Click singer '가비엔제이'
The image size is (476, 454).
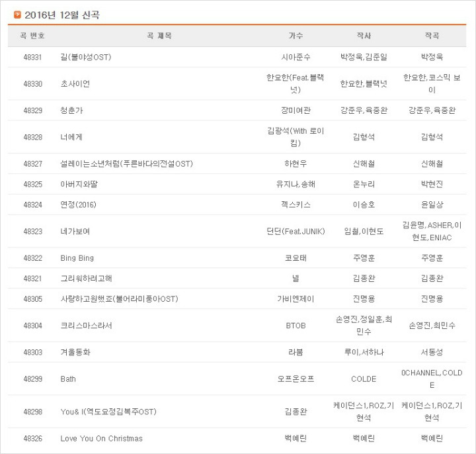(296, 299)
